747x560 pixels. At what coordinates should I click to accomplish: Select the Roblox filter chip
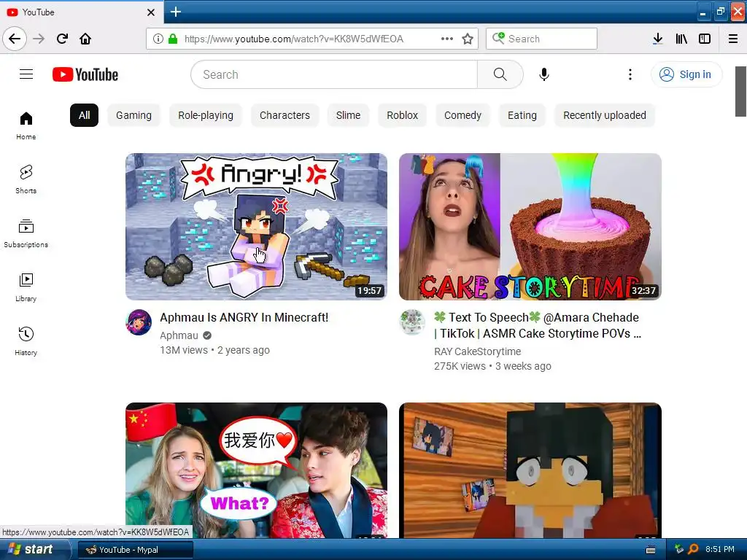click(403, 115)
